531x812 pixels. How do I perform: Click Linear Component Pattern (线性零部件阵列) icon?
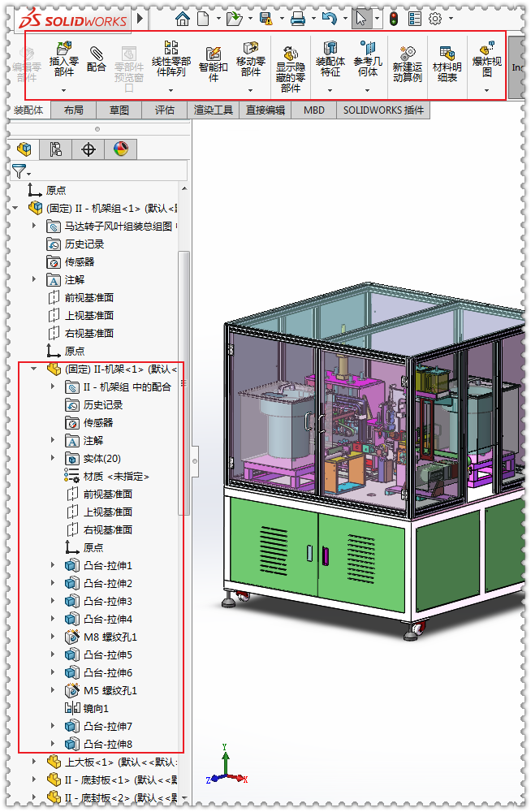[171, 49]
